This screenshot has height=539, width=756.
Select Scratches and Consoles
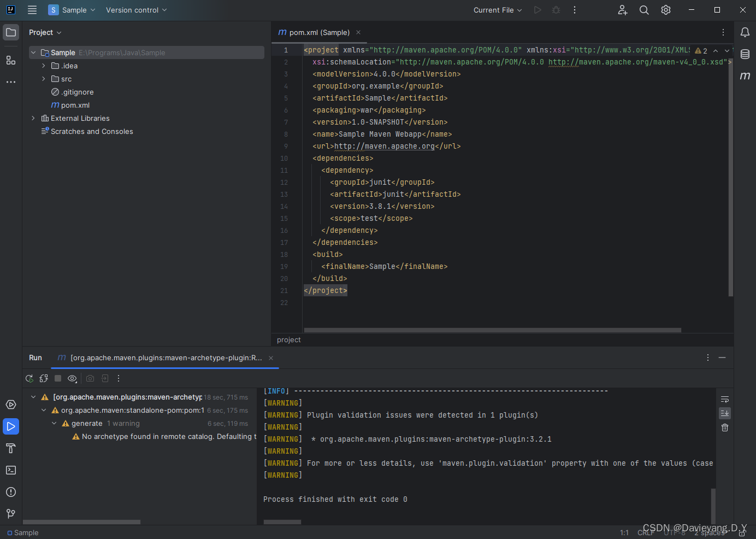87,131
